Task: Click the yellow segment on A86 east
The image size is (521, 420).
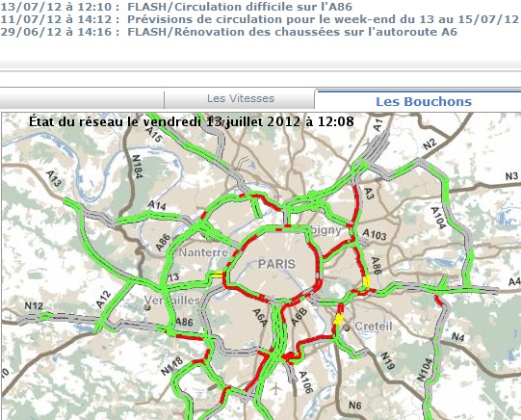Action: point(366,281)
